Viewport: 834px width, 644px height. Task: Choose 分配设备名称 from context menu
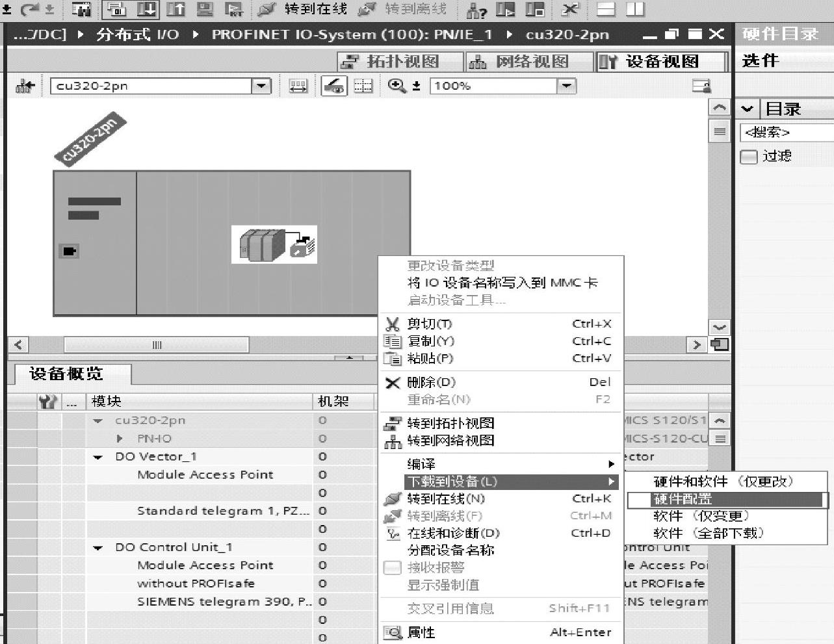[501, 550]
